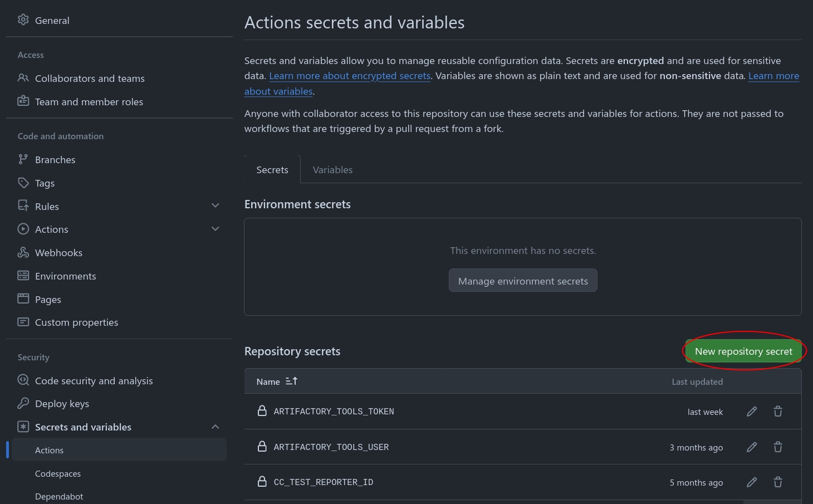The width and height of the screenshot is (813, 504).
Task: Go to Codespaces secrets page
Action: tap(58, 474)
